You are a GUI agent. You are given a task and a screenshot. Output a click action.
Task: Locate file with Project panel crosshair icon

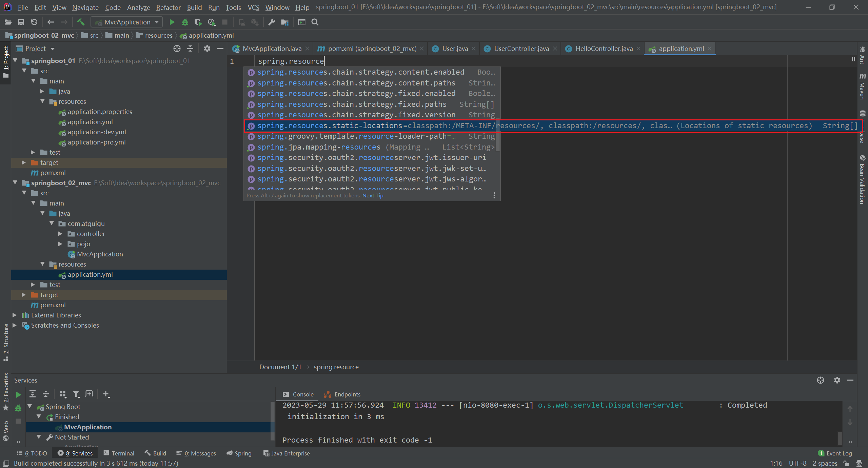pos(177,48)
